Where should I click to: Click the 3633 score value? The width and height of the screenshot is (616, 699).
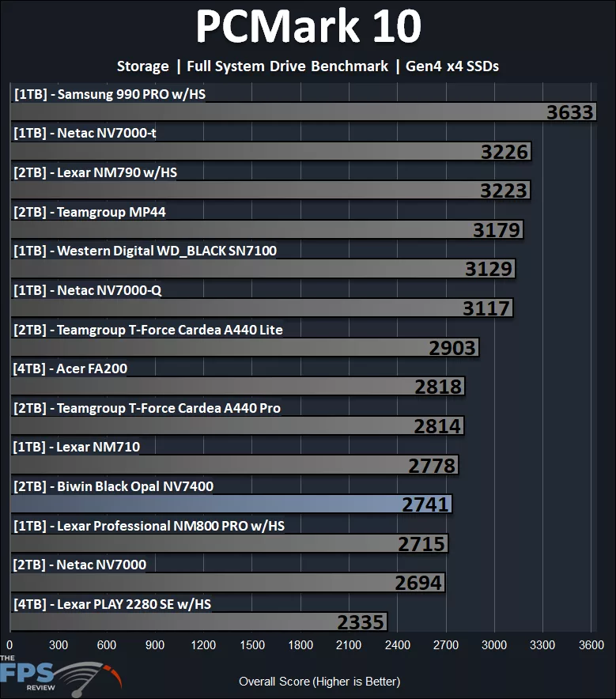point(570,112)
